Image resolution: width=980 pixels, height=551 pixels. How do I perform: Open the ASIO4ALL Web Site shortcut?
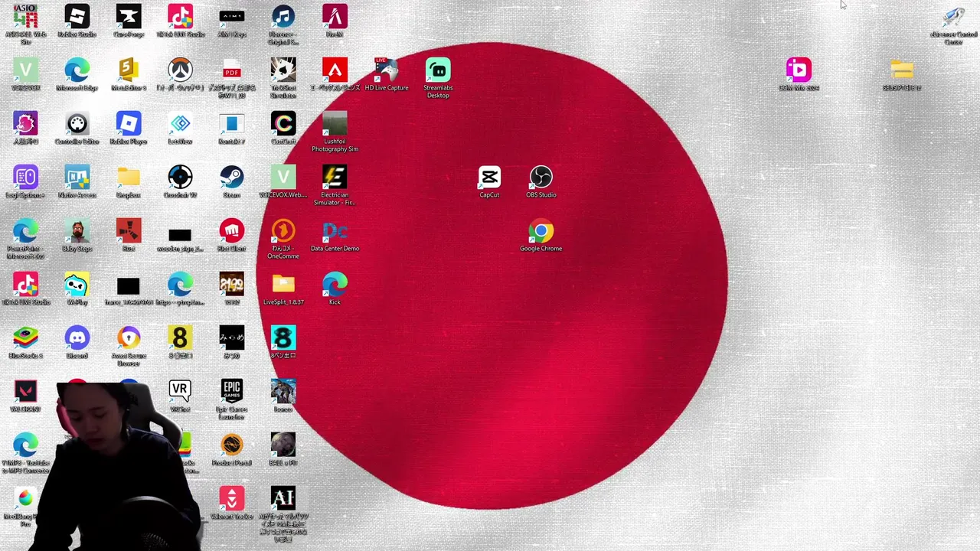click(x=25, y=22)
